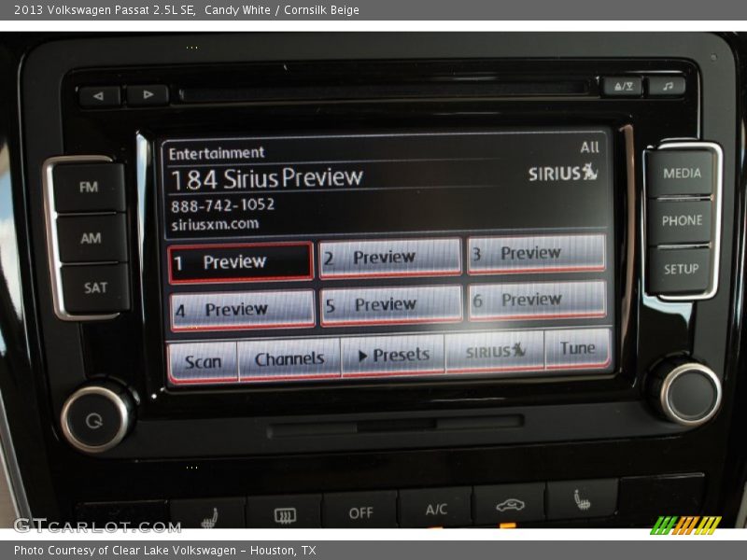Turn the climate system OFF

[361, 511]
